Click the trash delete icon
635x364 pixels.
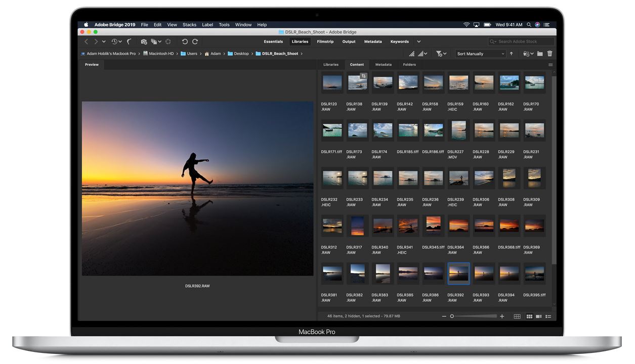550,54
